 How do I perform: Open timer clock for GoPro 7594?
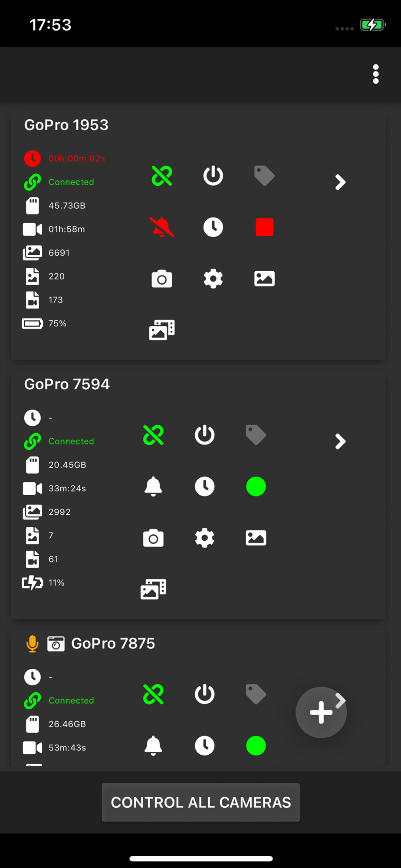point(204,486)
